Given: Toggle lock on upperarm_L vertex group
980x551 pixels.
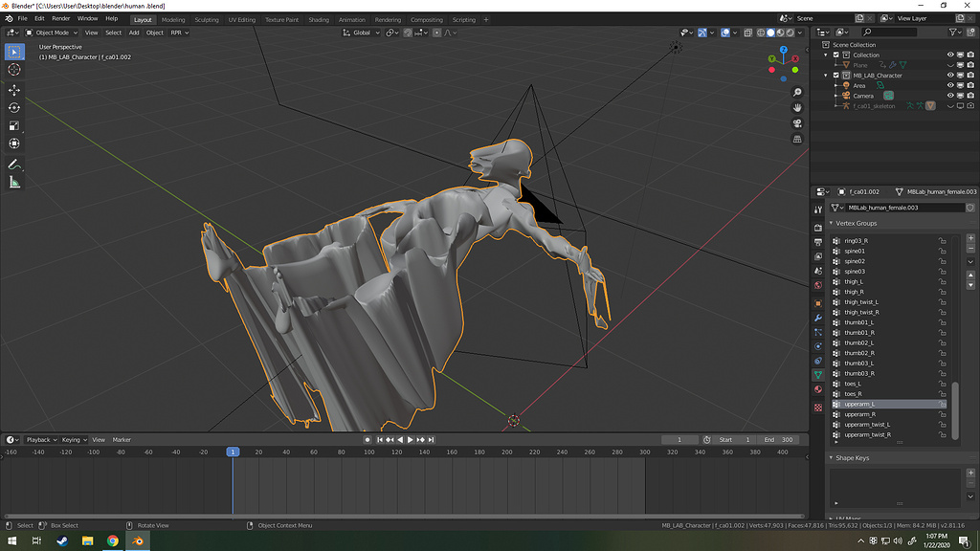Looking at the screenshot, I should tap(942, 405).
